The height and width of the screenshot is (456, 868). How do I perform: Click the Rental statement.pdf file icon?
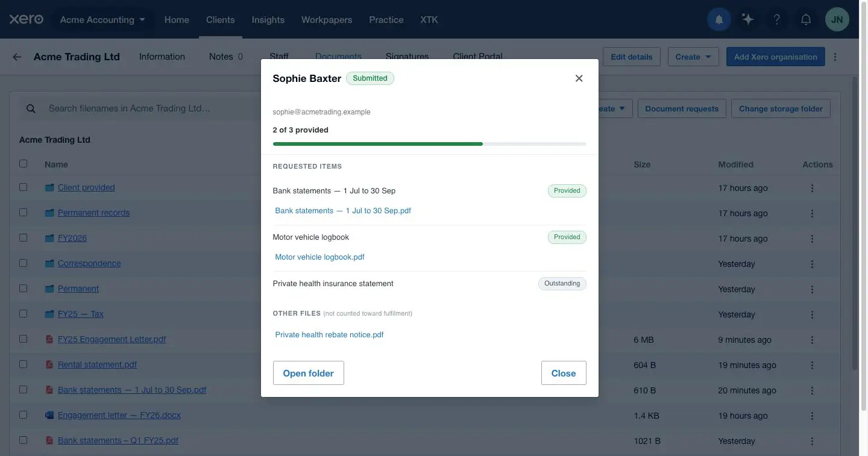[x=49, y=364]
